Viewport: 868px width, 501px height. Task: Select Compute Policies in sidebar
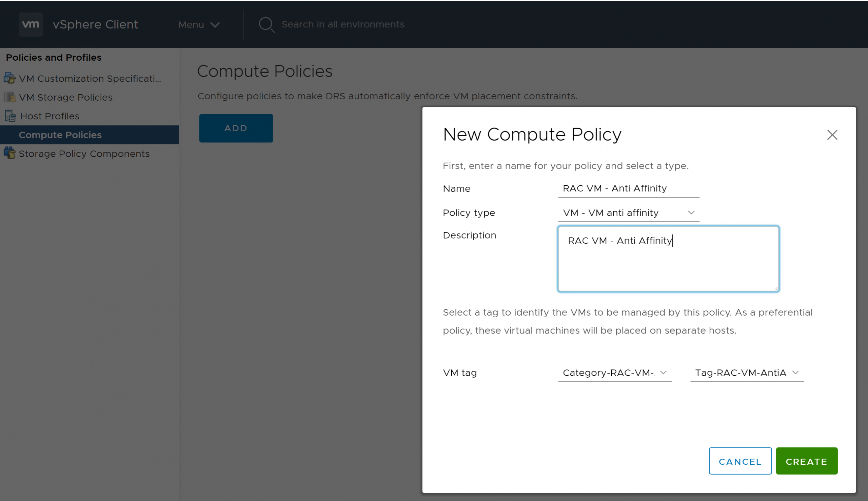[x=60, y=135]
